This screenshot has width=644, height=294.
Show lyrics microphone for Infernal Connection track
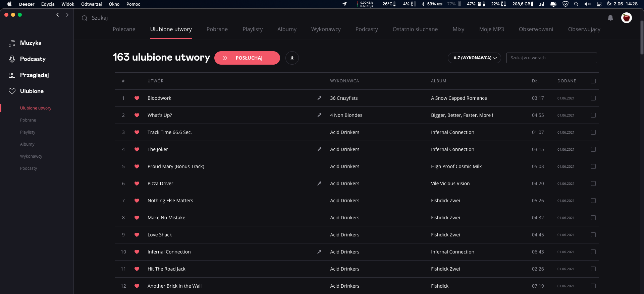(x=319, y=252)
